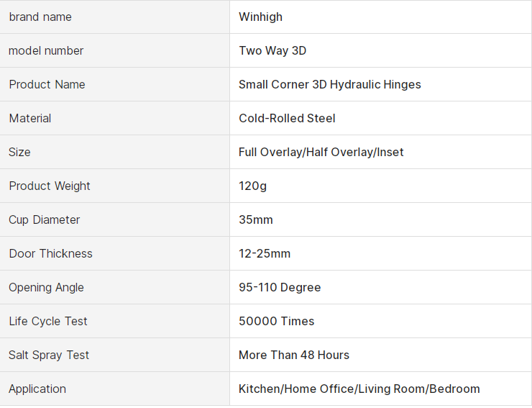Image resolution: width=532 pixels, height=408 pixels.
Task: Select the '120g' weight value
Action: coord(253,186)
